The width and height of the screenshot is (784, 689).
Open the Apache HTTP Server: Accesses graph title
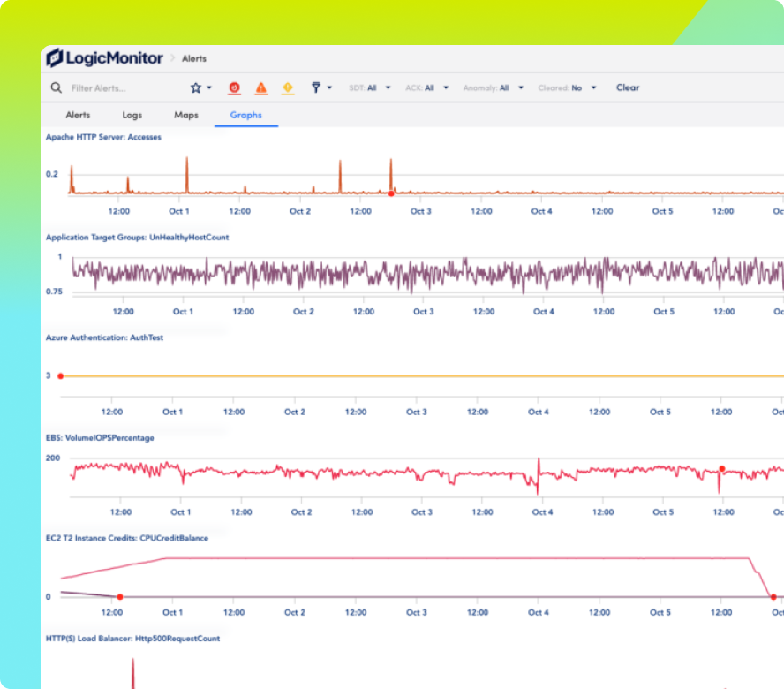point(103,137)
